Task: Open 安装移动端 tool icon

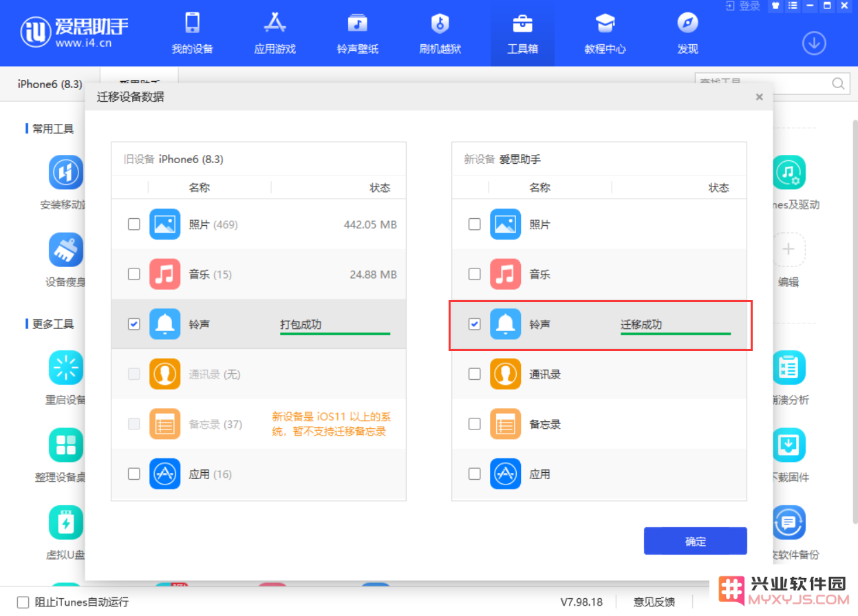Action: pos(66,172)
